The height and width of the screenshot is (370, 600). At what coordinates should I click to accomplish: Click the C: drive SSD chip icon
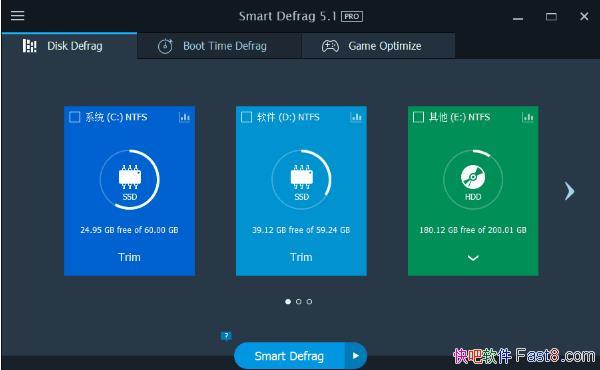point(130,177)
